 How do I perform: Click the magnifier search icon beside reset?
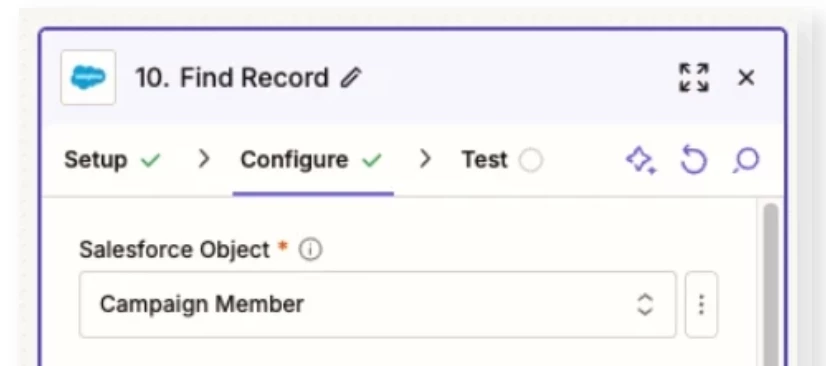(746, 160)
